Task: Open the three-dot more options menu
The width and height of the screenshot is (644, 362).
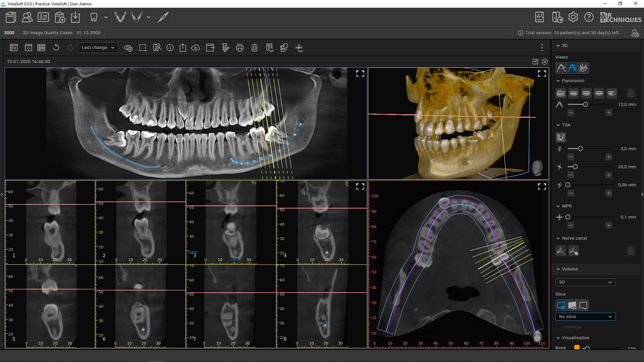Action: 542,48
